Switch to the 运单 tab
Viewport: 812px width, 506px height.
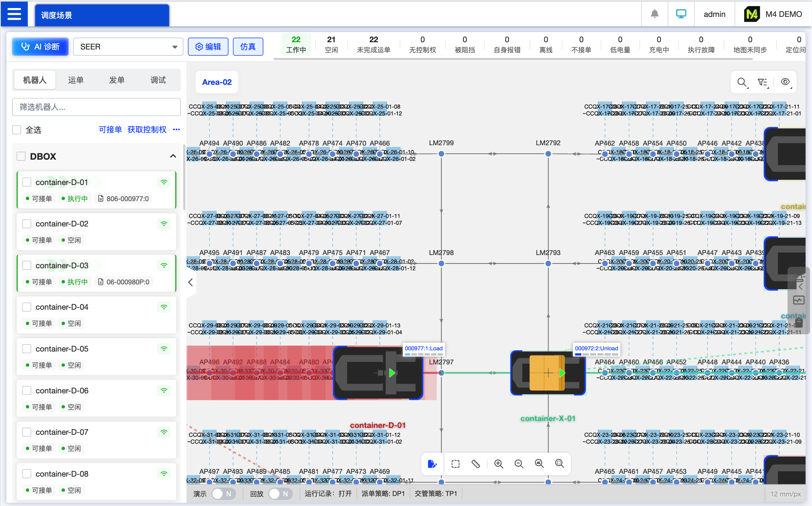pyautogui.click(x=76, y=80)
